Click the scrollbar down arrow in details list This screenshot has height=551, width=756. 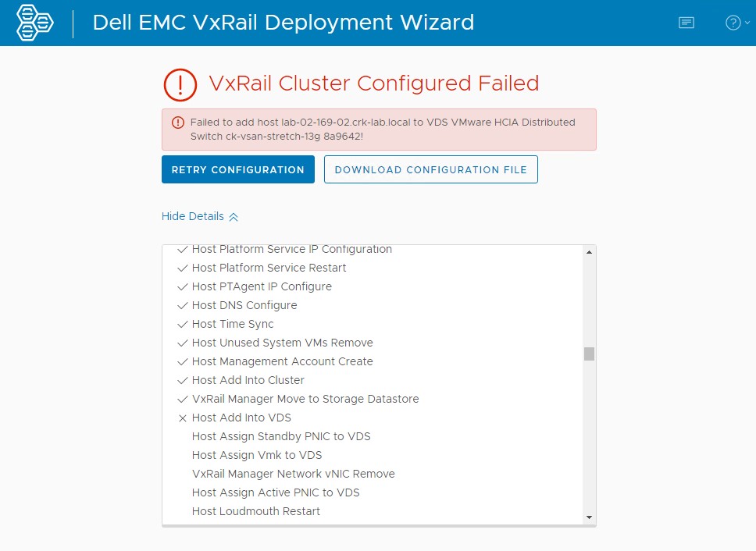pyautogui.click(x=588, y=515)
